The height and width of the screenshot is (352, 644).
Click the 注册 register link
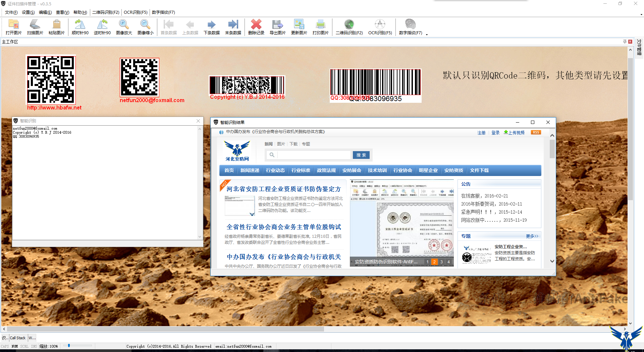pyautogui.click(x=481, y=133)
